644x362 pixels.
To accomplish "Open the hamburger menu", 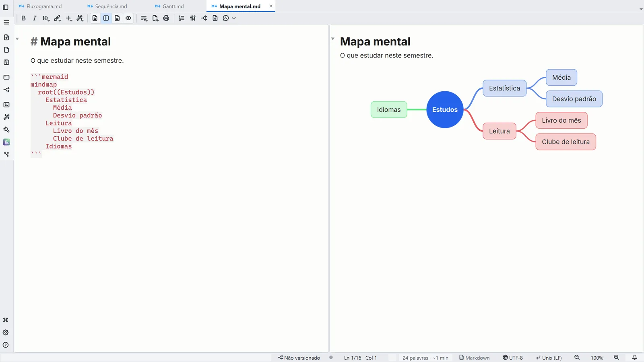I will (6, 22).
